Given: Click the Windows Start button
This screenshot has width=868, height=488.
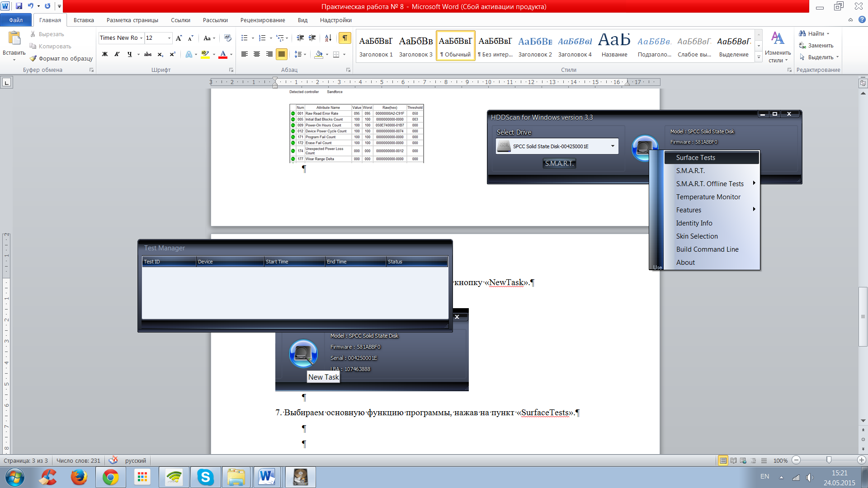Looking at the screenshot, I should [15, 477].
